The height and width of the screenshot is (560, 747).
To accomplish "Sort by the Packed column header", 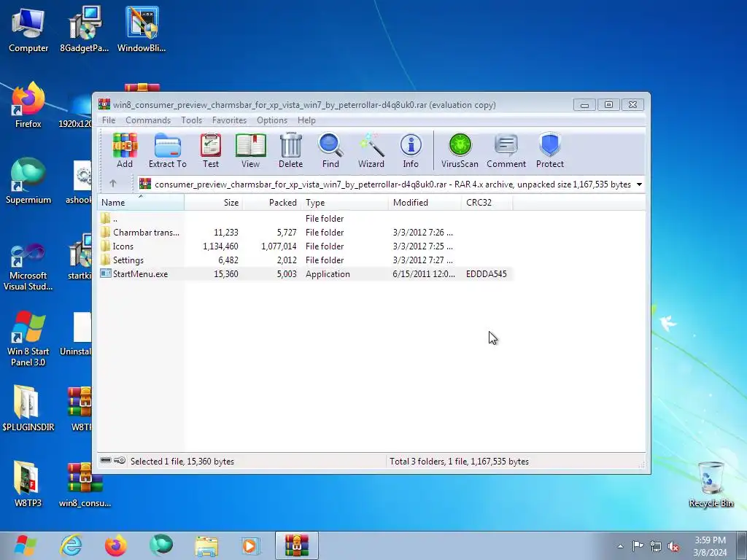I will click(272, 203).
